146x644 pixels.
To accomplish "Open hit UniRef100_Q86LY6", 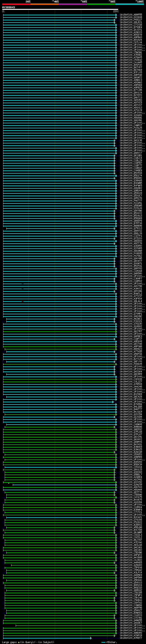I will (x=131, y=233).
